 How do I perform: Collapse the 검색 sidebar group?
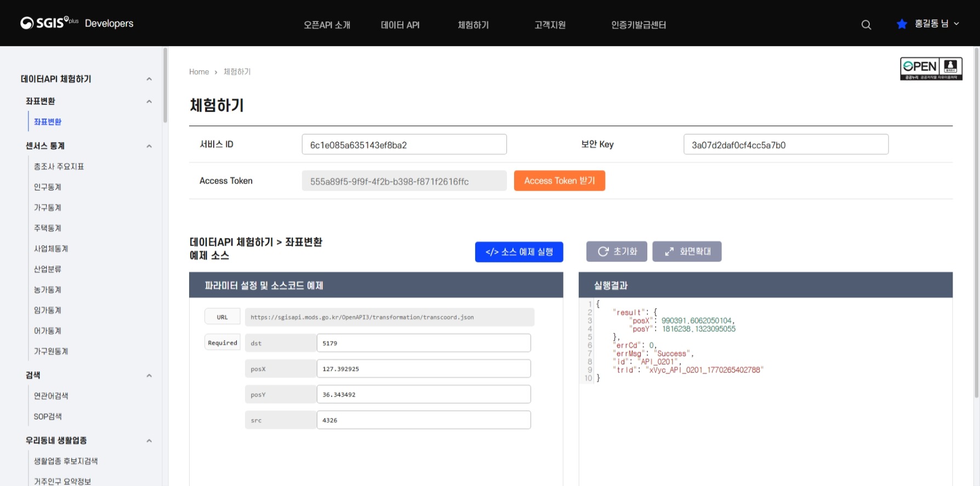pyautogui.click(x=149, y=376)
